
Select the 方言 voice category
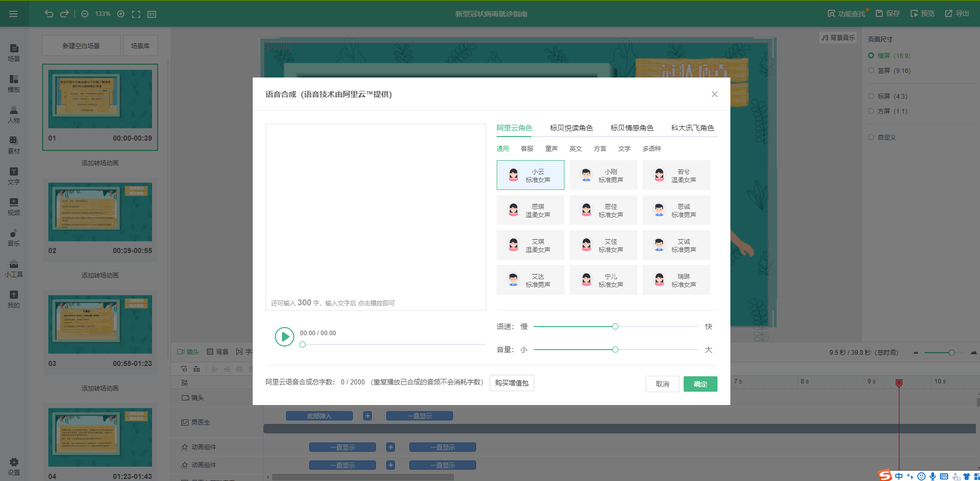pyautogui.click(x=600, y=148)
